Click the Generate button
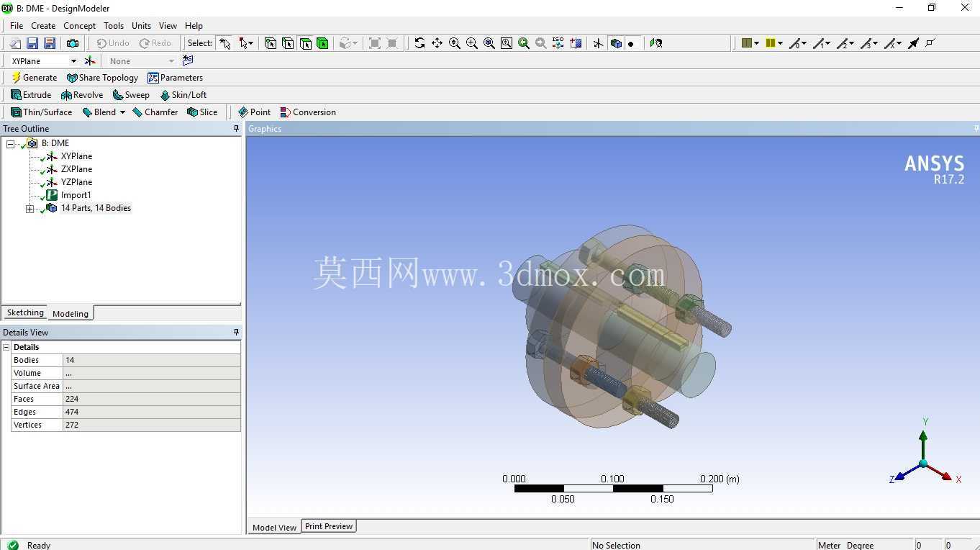 click(34, 78)
